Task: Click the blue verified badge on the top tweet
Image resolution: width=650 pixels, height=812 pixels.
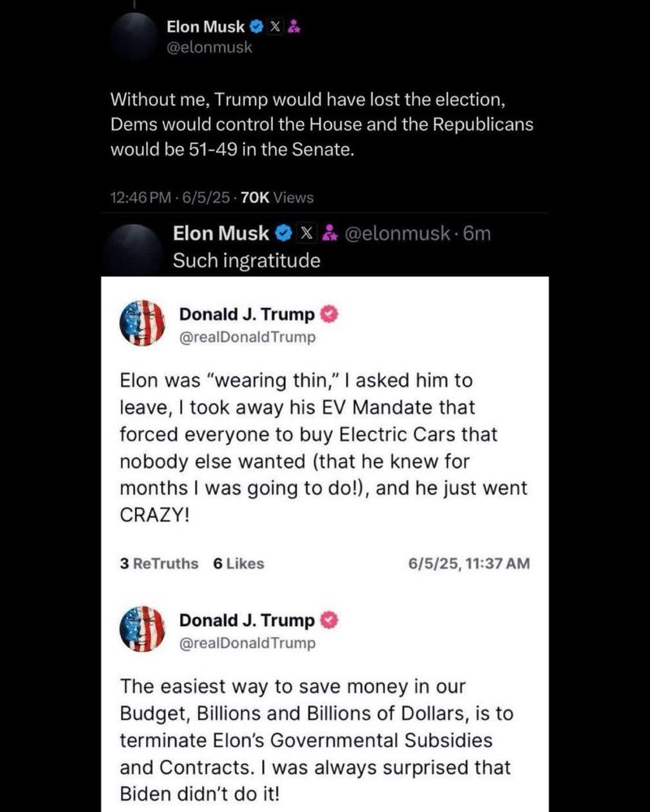Action: pyautogui.click(x=256, y=27)
